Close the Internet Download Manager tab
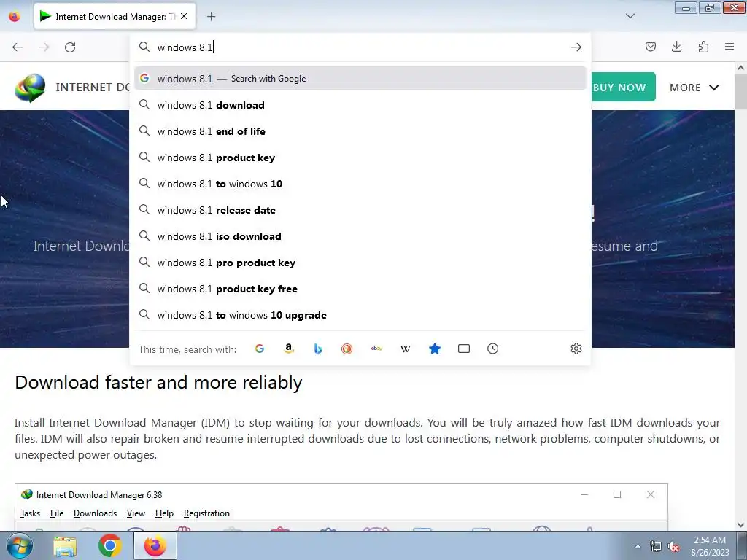Image resolution: width=747 pixels, height=560 pixels. [x=184, y=16]
